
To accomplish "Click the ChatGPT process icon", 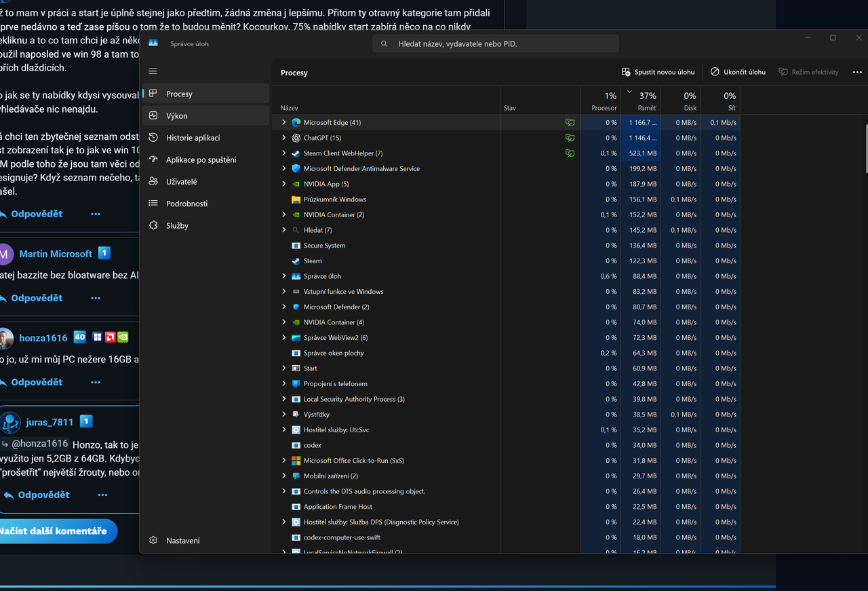I will 296,138.
